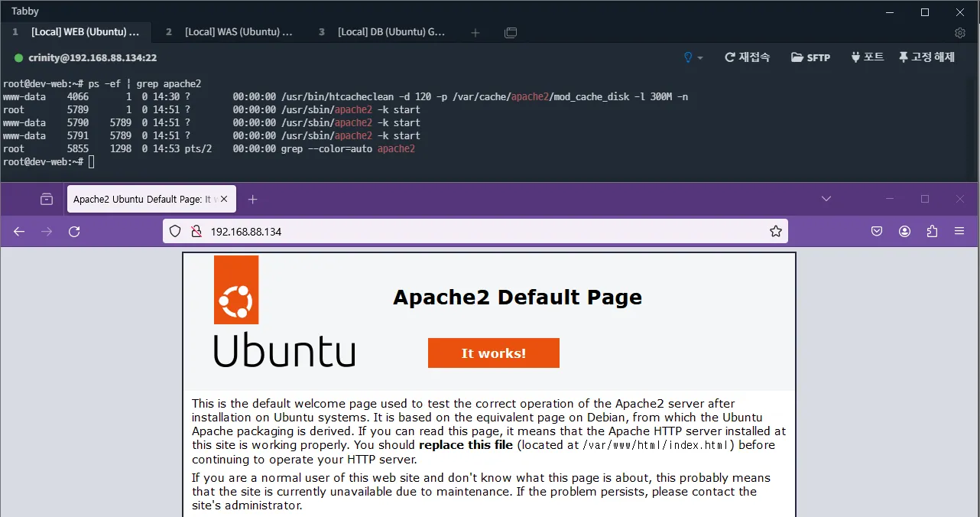This screenshot has width=980, height=517.
Task: Open the Firefox account icon
Action: [904, 231]
